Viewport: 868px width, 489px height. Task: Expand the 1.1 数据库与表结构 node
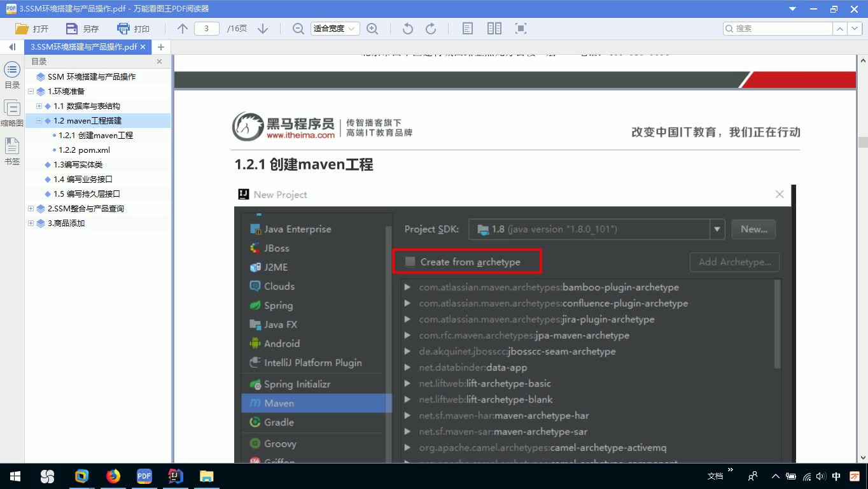point(39,106)
